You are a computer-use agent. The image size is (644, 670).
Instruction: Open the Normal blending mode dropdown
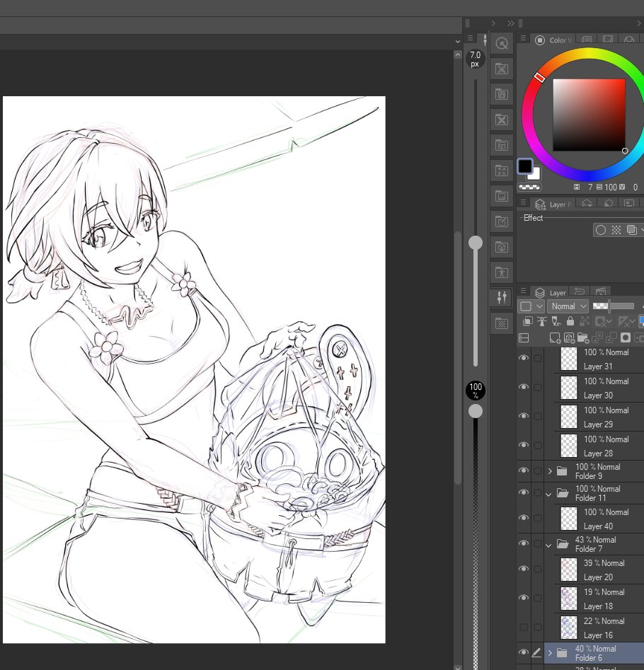coord(568,306)
